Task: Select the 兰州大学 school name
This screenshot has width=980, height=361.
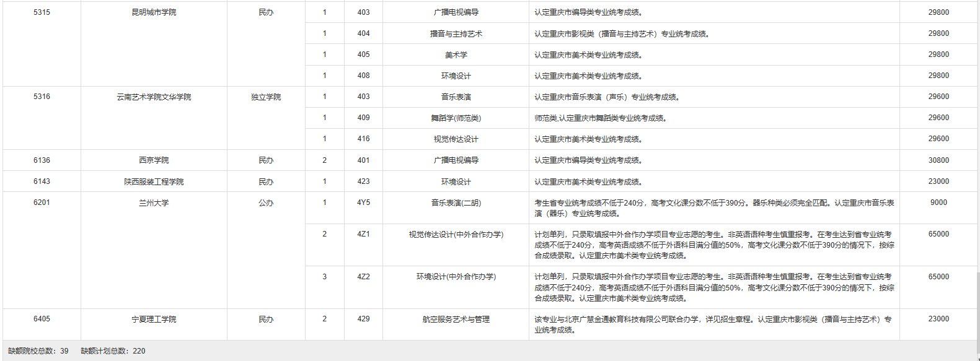Action: (x=154, y=203)
